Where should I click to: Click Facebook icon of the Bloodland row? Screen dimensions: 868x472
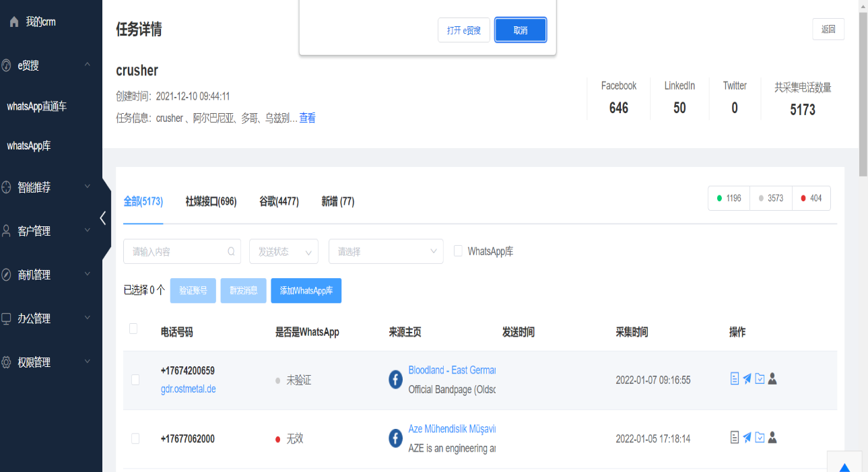click(x=396, y=380)
